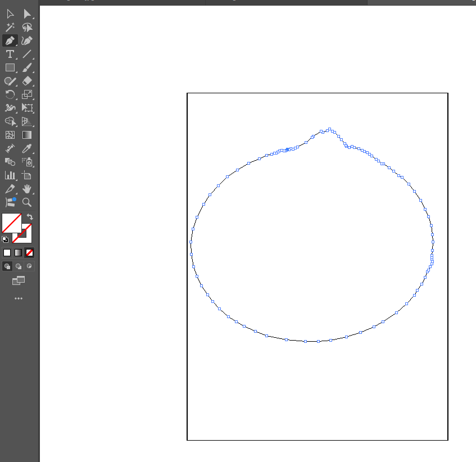Change the screen mode
The image size is (476, 462).
click(x=19, y=281)
